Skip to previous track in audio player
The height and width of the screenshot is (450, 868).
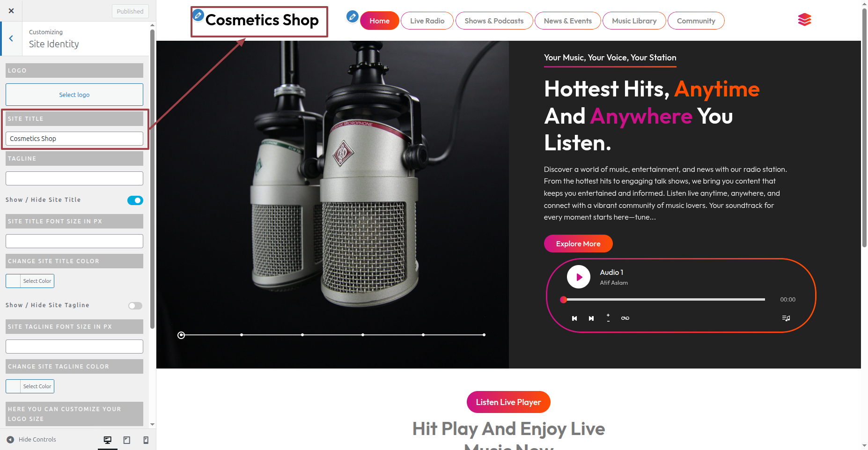point(574,318)
